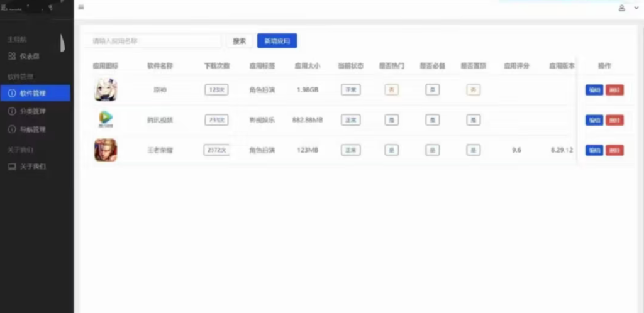
Task: Click the 应用图标 column header
Action: tap(106, 65)
